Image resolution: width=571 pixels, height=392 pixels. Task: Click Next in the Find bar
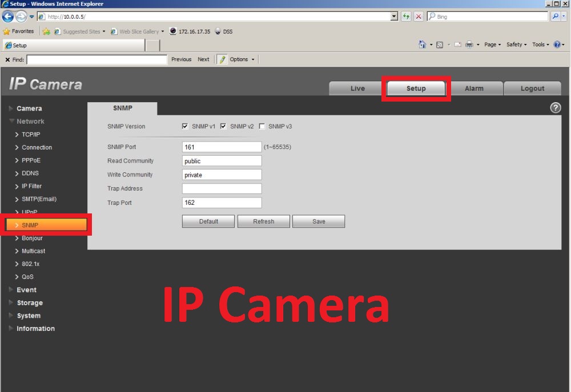pyautogui.click(x=203, y=59)
